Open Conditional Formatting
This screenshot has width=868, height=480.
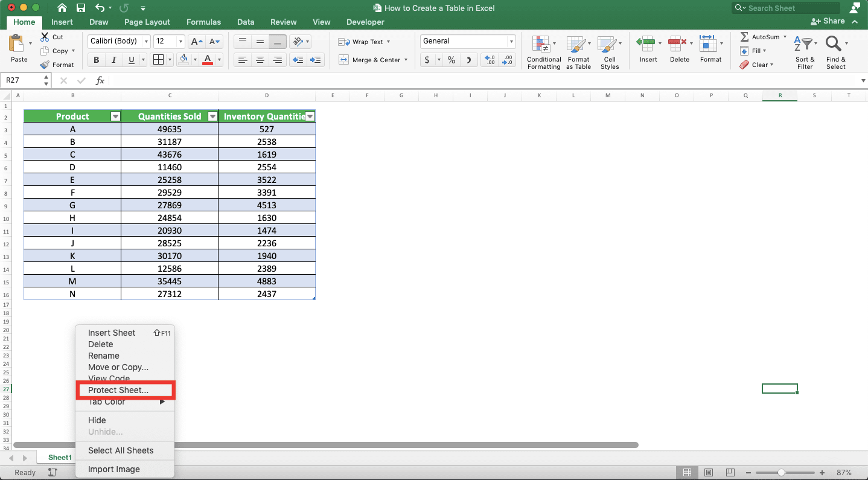coord(543,53)
